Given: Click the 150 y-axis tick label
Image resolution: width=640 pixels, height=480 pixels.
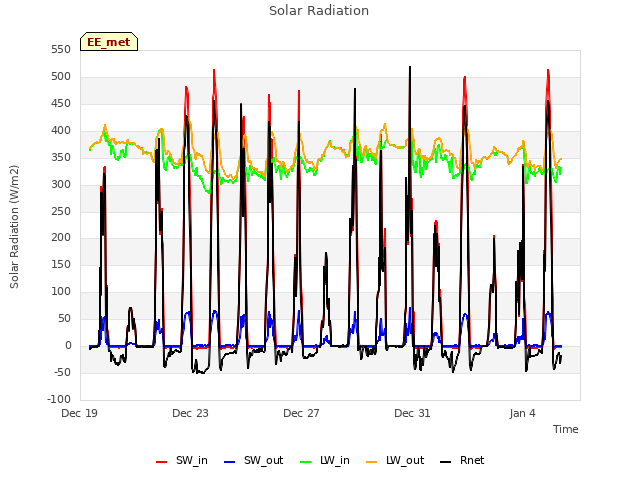Looking at the screenshot, I should [61, 265].
